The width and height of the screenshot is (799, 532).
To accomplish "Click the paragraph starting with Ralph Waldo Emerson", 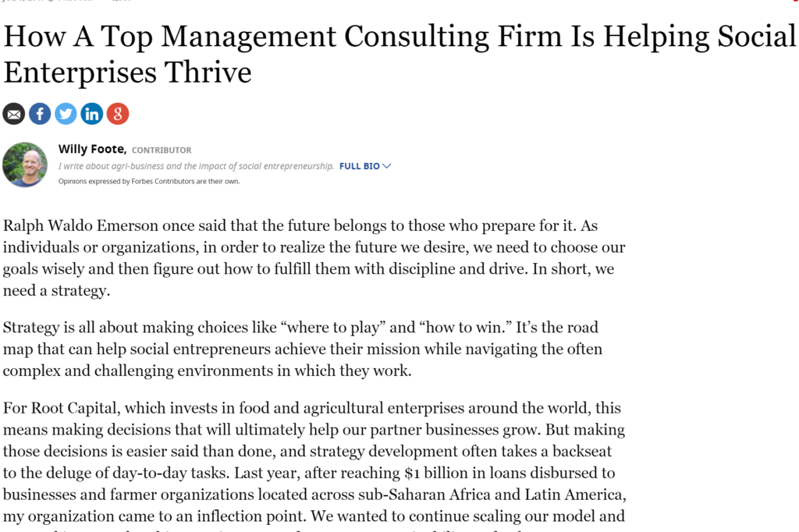I will (314, 258).
